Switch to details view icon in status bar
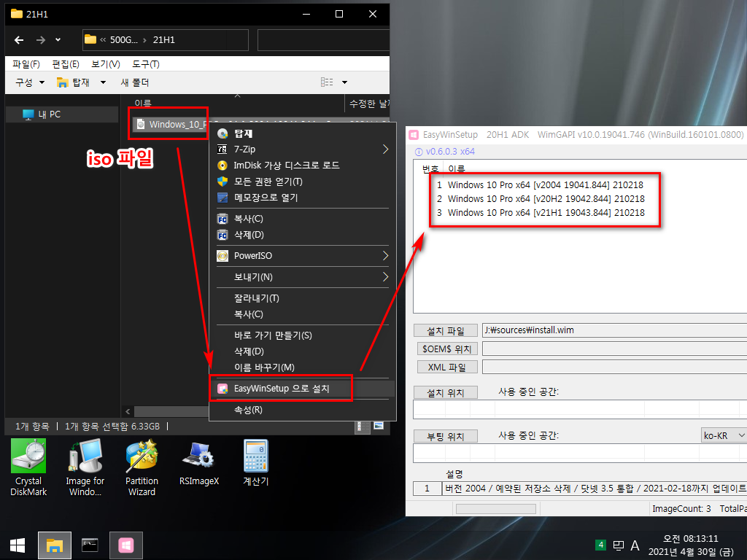 point(363,427)
